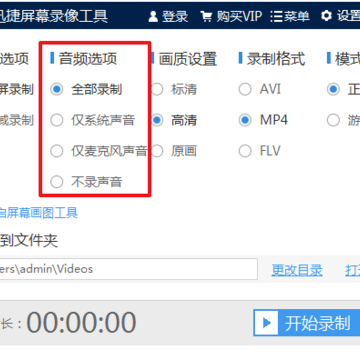Image resolution: width=360 pixels, height=360 pixels.
Task: Select AVI recording format
Action: [245, 89]
